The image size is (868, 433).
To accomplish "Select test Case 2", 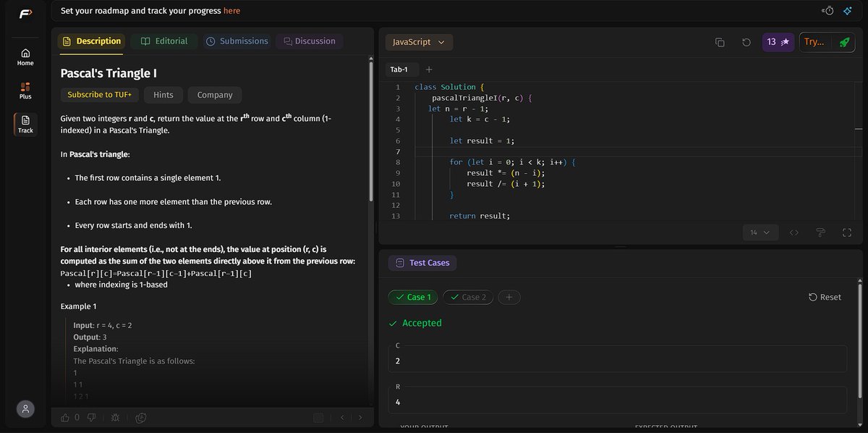I will [467, 297].
